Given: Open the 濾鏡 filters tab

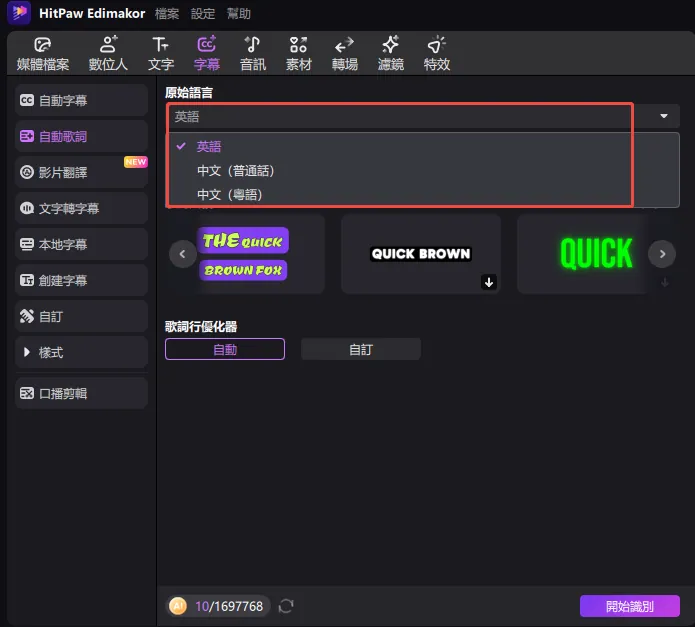Looking at the screenshot, I should click(x=391, y=54).
